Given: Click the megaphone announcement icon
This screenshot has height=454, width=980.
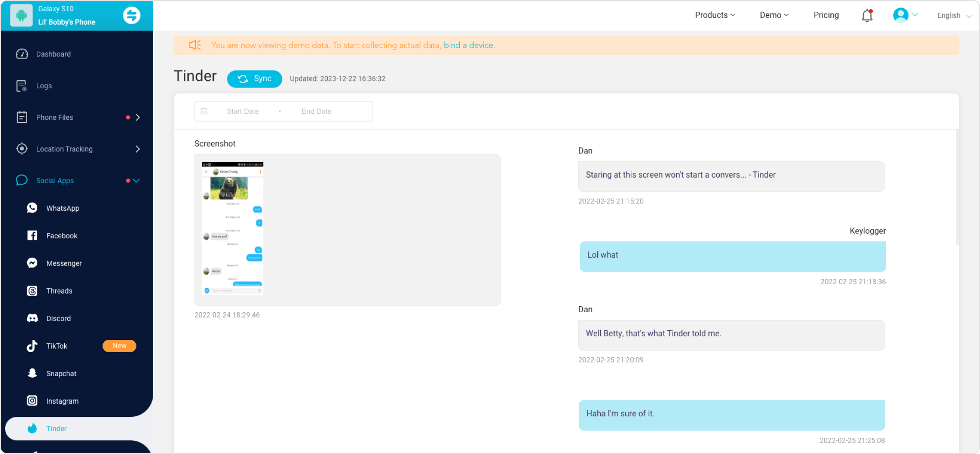Looking at the screenshot, I should (195, 45).
